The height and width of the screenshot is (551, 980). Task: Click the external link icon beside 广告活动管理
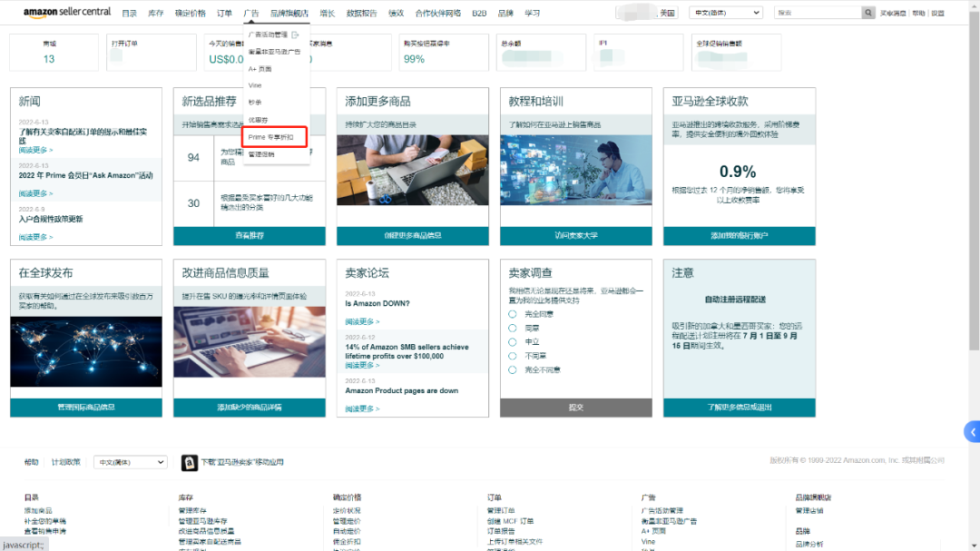tap(295, 35)
